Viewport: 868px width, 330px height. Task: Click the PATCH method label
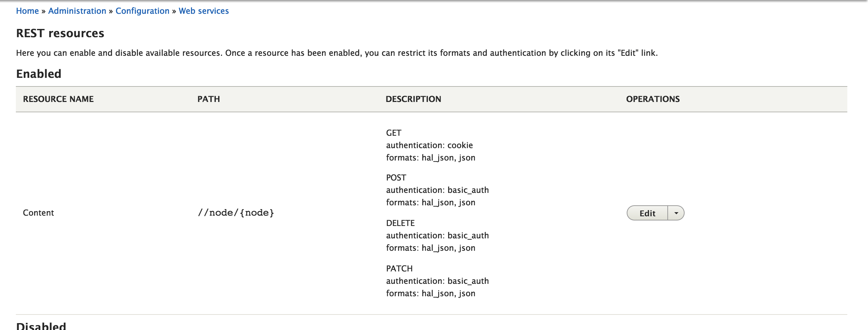coord(399,269)
